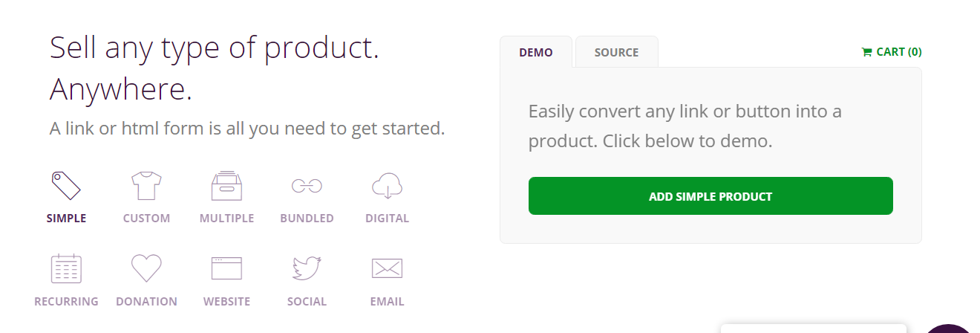
Task: Click the shopping cart icon
Action: coord(866,52)
